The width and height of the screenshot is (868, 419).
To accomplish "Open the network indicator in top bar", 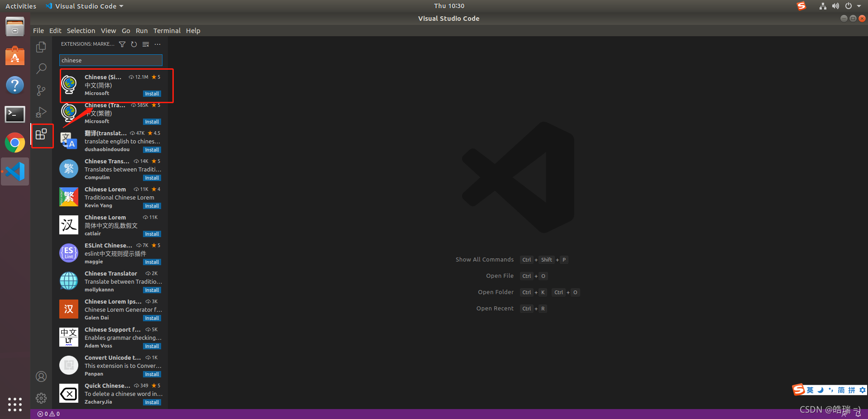I will [823, 6].
